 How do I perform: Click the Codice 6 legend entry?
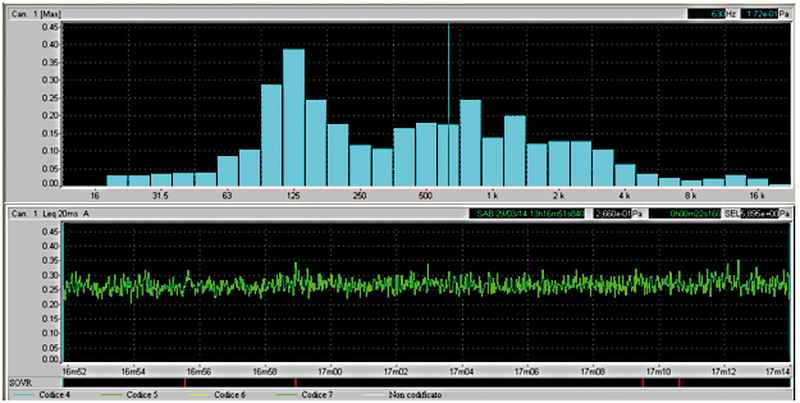coord(218,395)
